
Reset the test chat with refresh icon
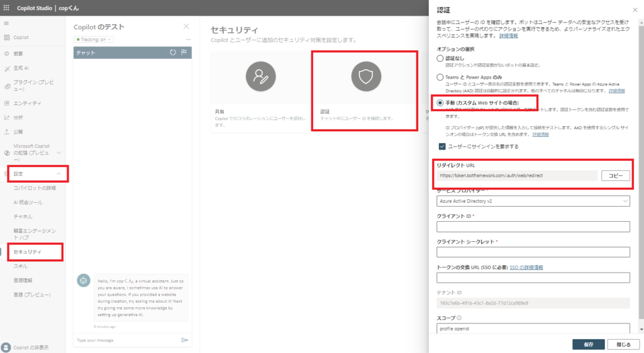[x=173, y=53]
